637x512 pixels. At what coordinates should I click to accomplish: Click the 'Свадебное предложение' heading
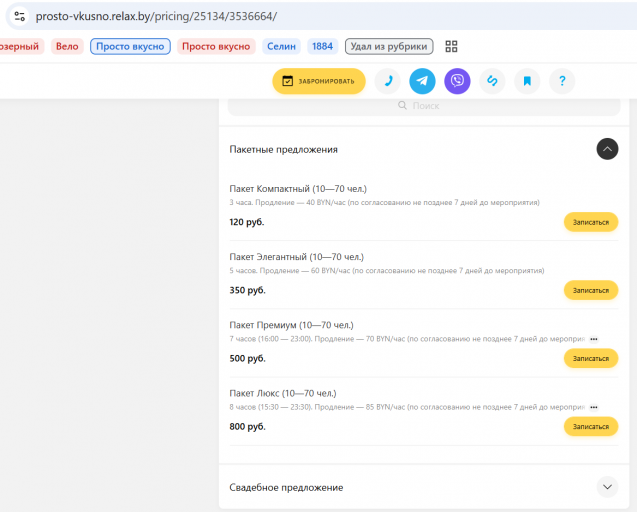click(x=286, y=487)
